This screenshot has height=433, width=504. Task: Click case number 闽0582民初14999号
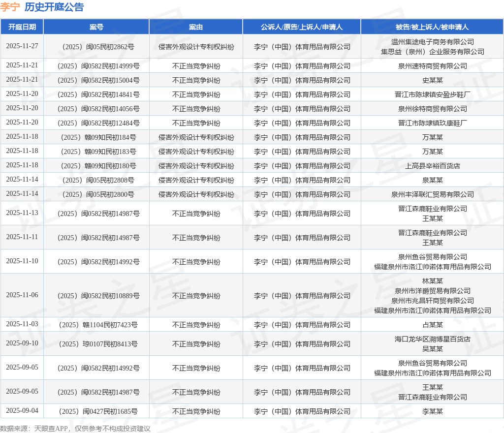98,66
